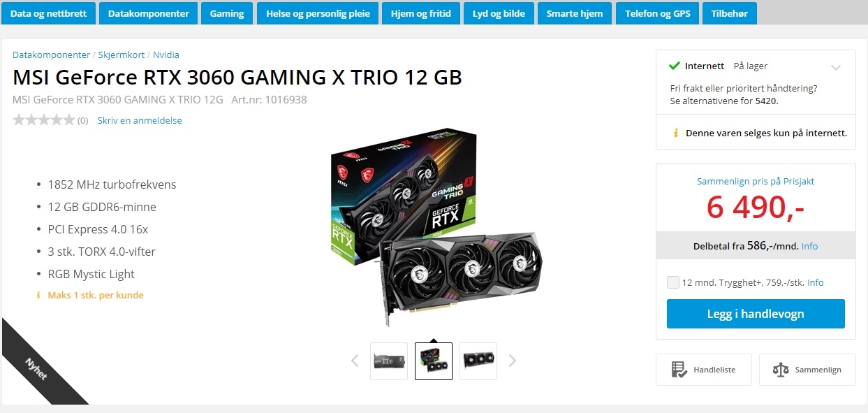This screenshot has width=868, height=413.
Task: Click the star rating icons
Action: click(x=43, y=120)
